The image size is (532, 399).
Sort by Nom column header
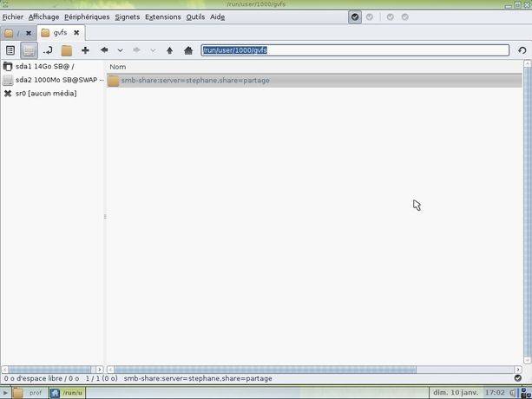(117, 67)
